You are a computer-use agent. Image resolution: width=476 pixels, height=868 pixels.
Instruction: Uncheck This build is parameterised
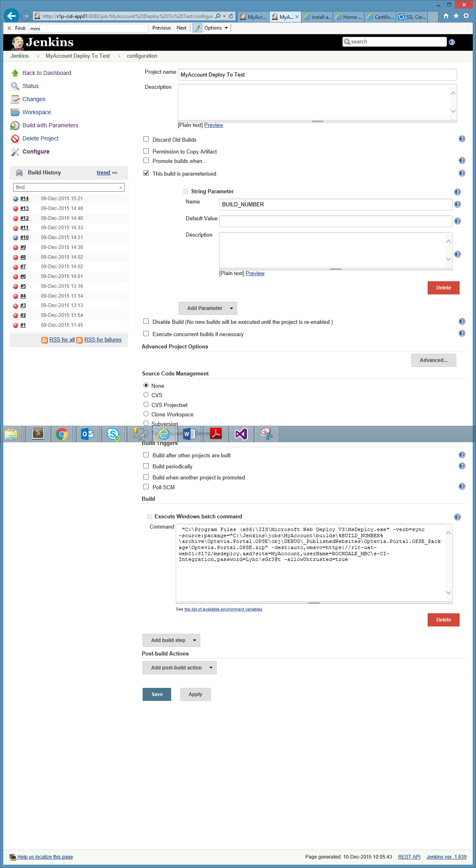click(x=146, y=173)
